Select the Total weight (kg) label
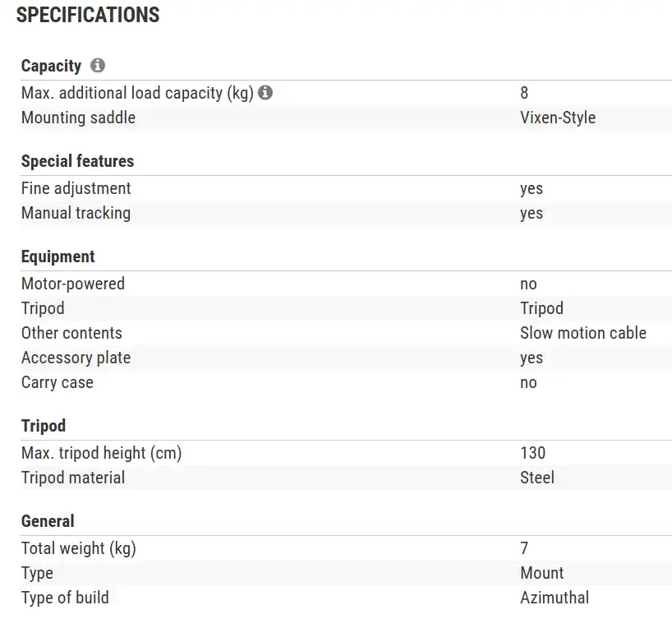The image size is (672, 619). 79,548
